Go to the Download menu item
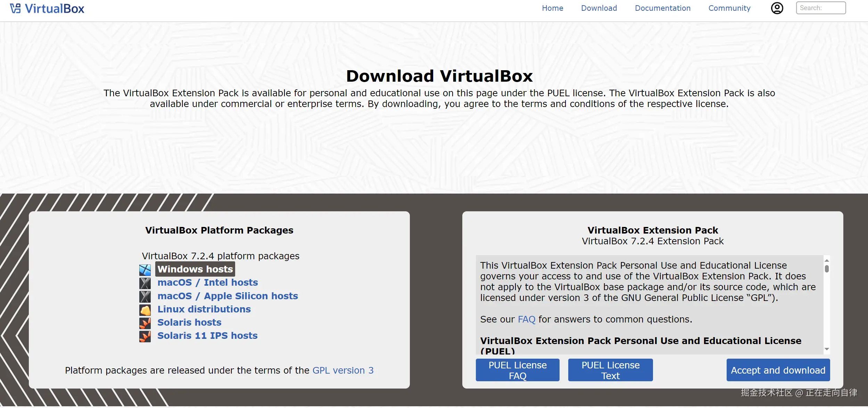The width and height of the screenshot is (868, 408). (599, 8)
